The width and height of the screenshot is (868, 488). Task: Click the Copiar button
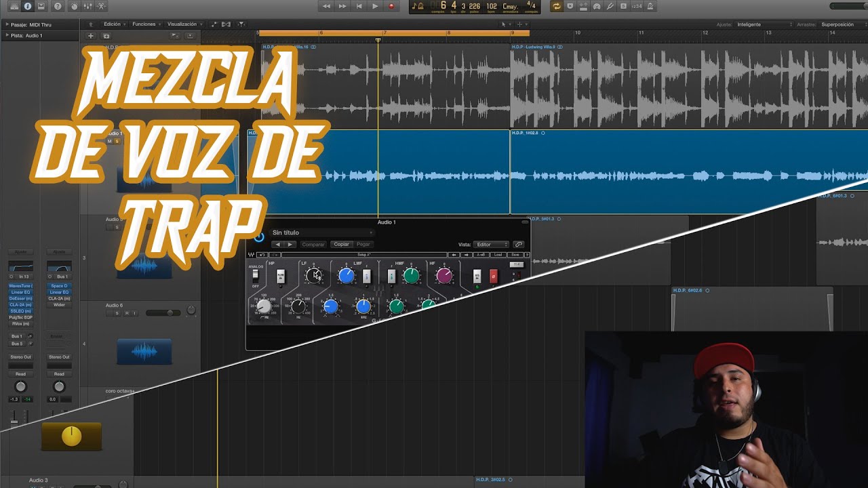[341, 244]
